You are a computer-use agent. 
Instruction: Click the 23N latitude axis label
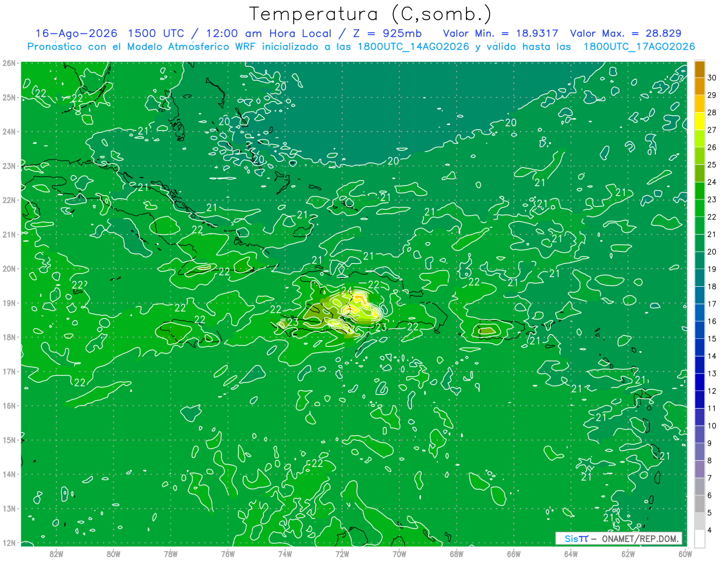(x=9, y=166)
